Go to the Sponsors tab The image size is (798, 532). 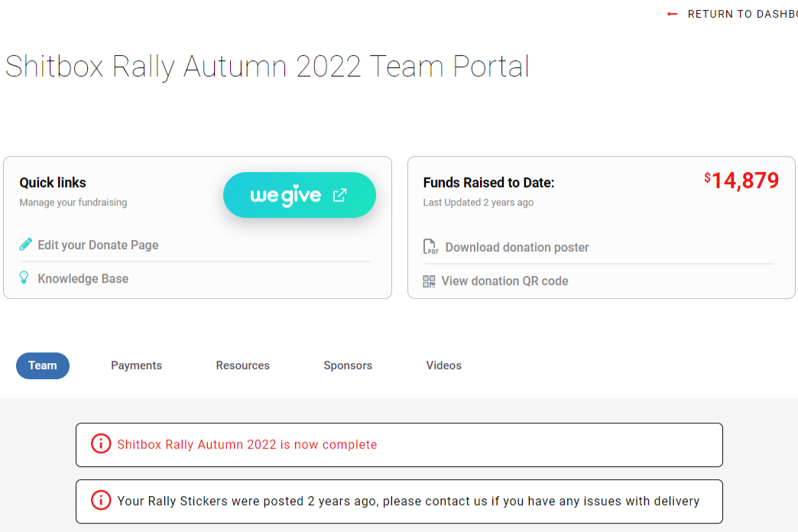(x=348, y=365)
